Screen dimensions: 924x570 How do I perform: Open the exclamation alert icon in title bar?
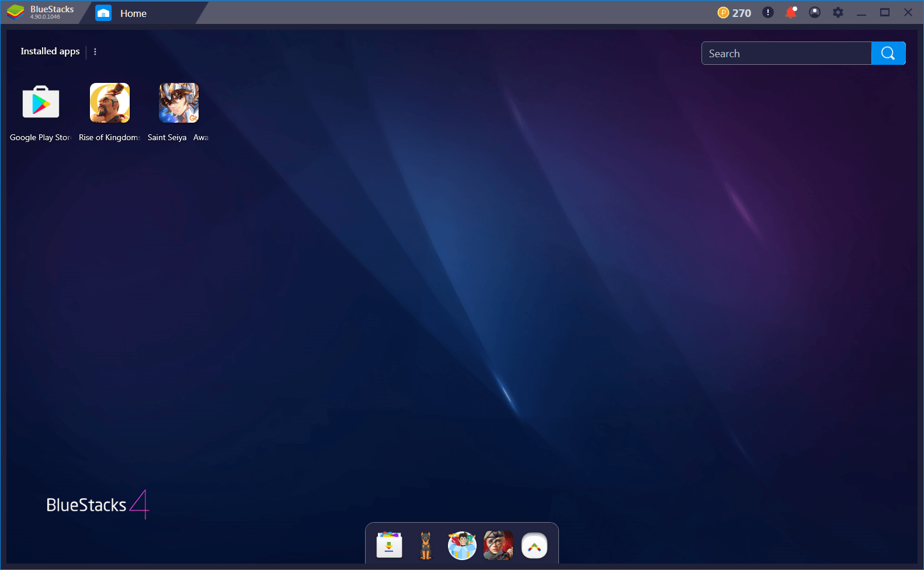tap(768, 12)
